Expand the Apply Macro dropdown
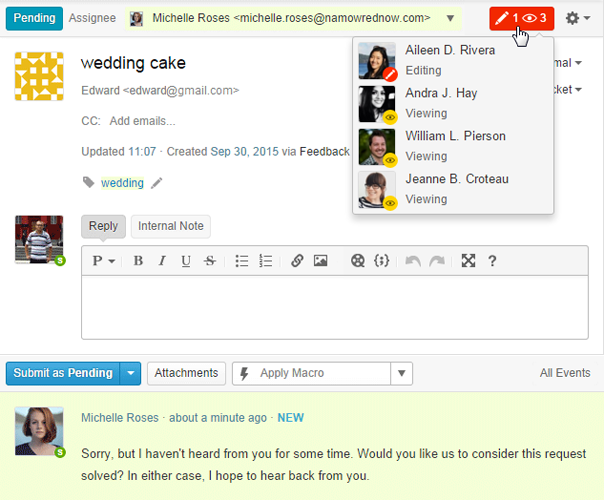 (x=400, y=373)
